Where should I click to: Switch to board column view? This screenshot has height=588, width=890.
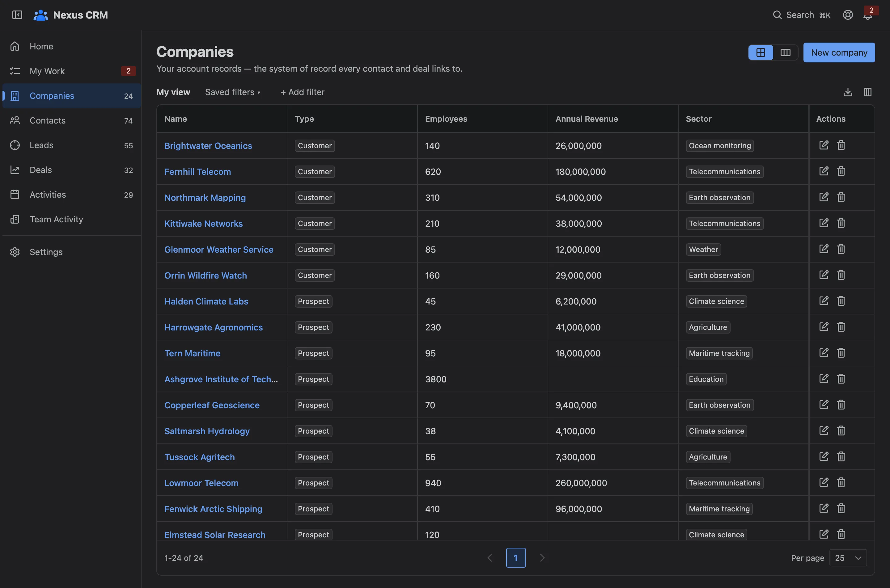pyautogui.click(x=785, y=52)
